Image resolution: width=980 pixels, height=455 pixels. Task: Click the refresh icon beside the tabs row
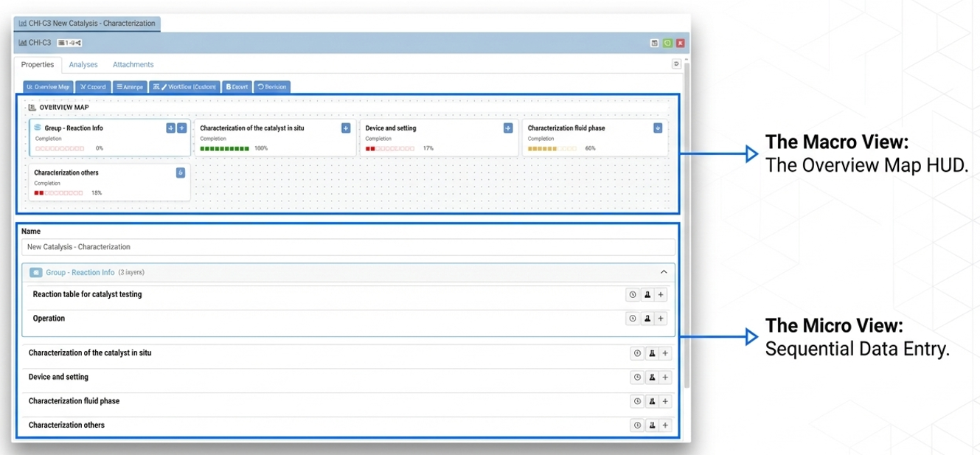676,65
